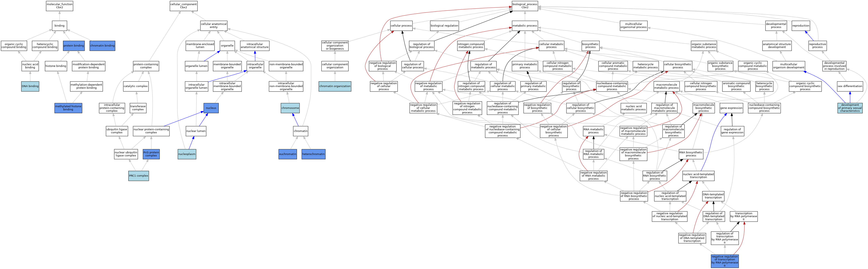Select the blue 'heterochromatin' node
This screenshot has height=269, width=868.
[x=313, y=154]
